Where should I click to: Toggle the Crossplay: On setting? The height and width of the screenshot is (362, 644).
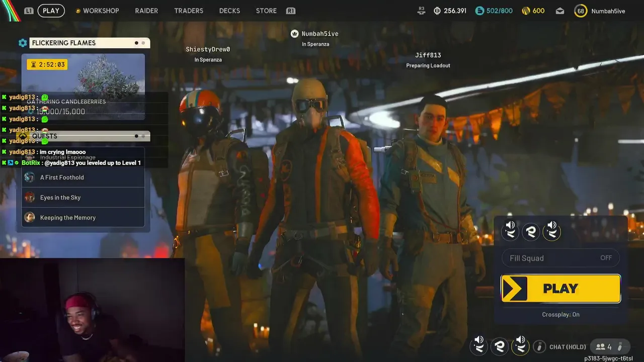tap(560, 315)
